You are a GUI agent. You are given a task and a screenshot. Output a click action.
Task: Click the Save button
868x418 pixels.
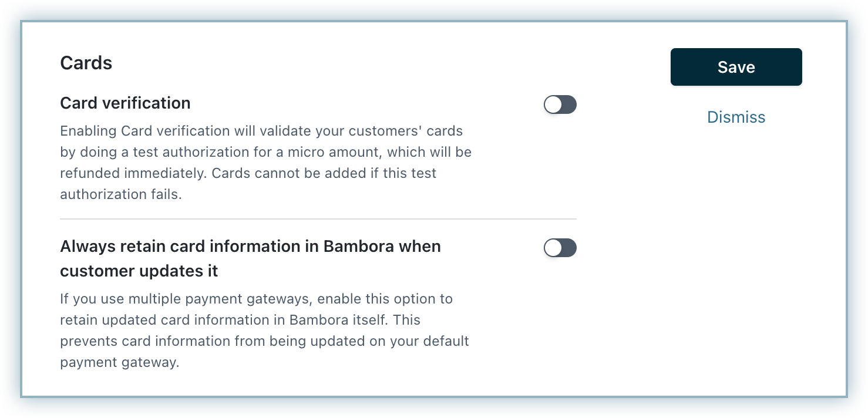pos(736,67)
